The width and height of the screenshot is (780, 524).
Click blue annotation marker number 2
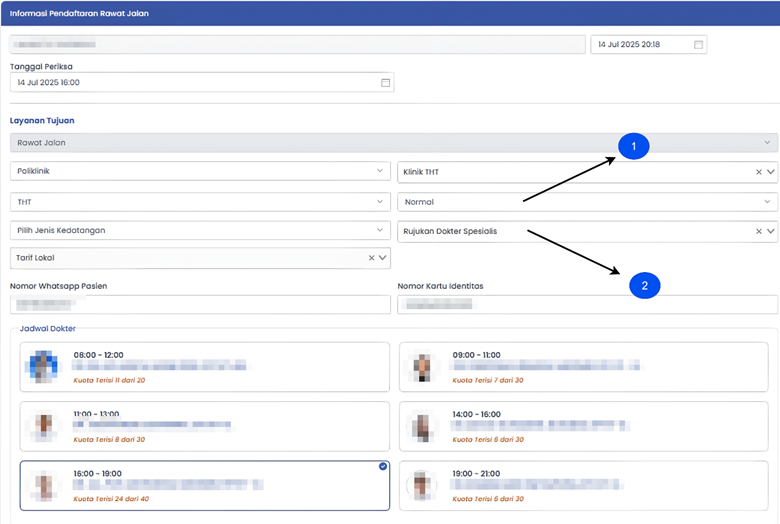tap(644, 286)
